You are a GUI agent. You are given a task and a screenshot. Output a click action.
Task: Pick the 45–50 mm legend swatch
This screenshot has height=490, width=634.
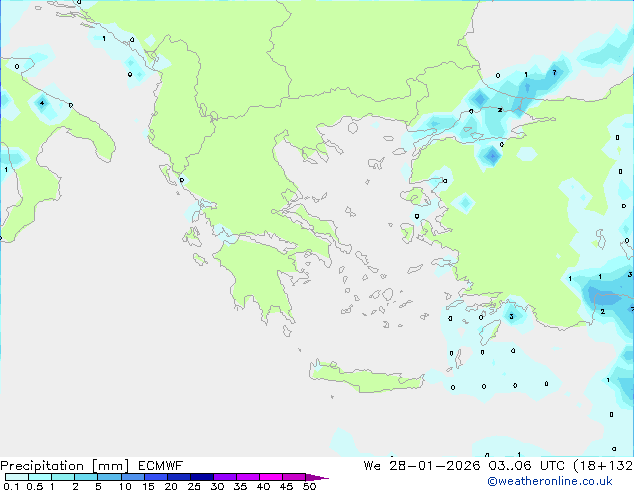(294, 477)
